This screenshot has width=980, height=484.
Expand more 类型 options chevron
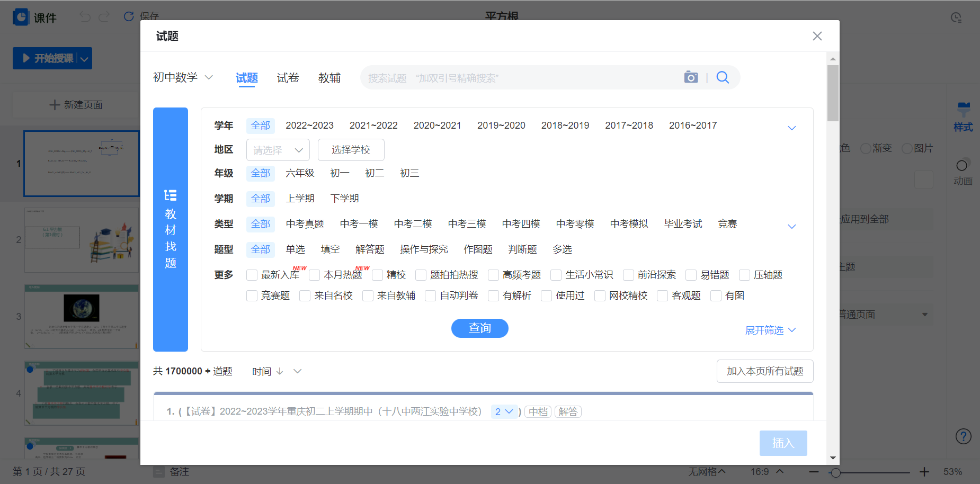[792, 226]
